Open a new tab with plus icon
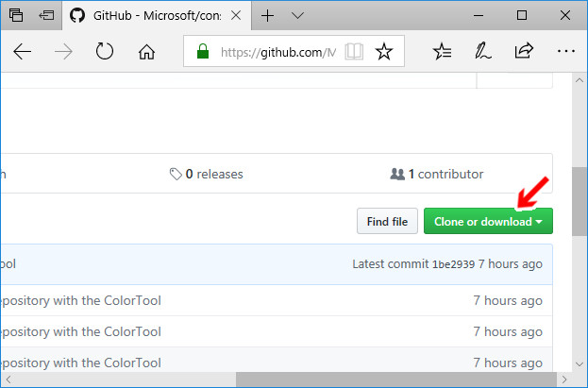 pos(267,16)
